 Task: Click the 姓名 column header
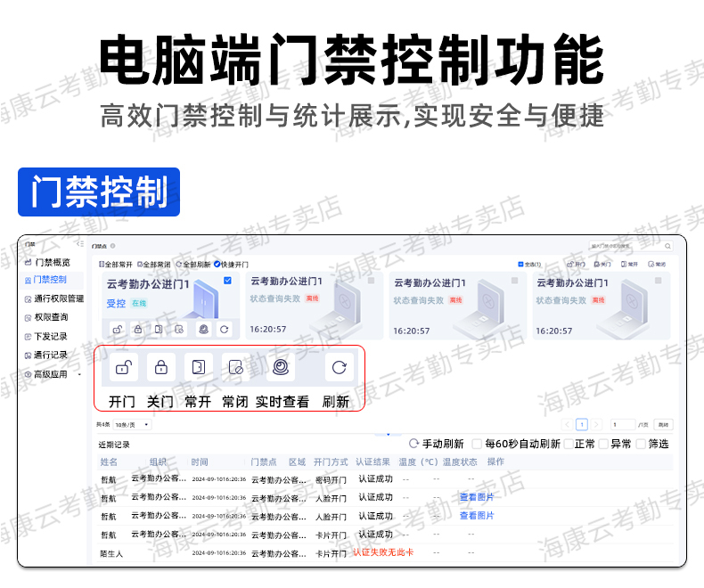point(109,461)
